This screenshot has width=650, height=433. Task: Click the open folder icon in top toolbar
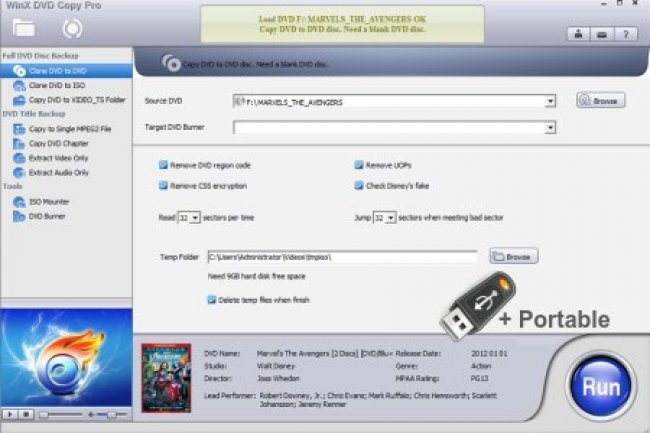coord(24,27)
